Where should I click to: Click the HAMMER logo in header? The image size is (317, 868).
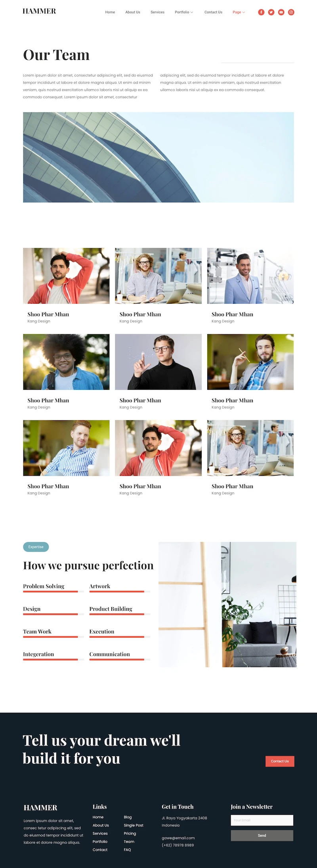(39, 11)
